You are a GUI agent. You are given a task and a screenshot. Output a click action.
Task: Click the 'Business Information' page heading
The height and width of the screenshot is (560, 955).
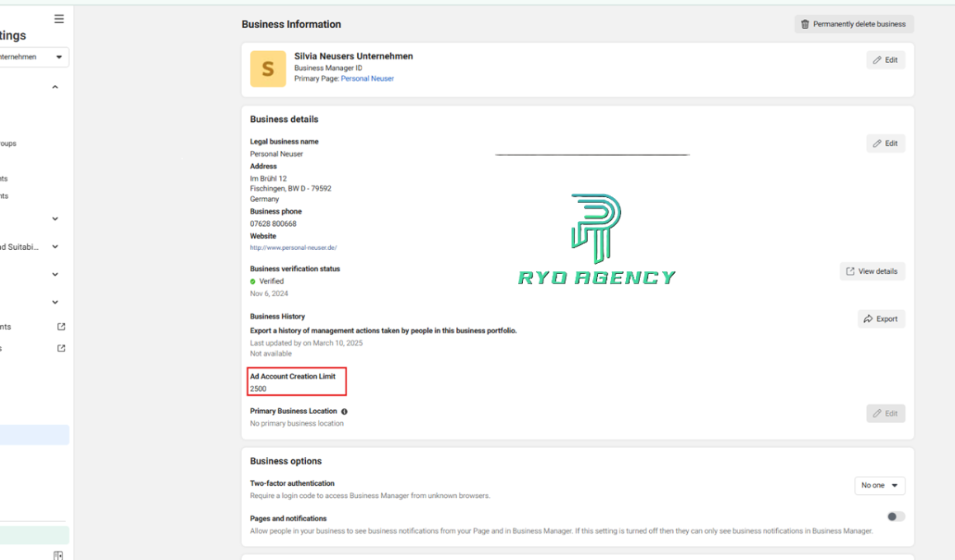click(291, 25)
